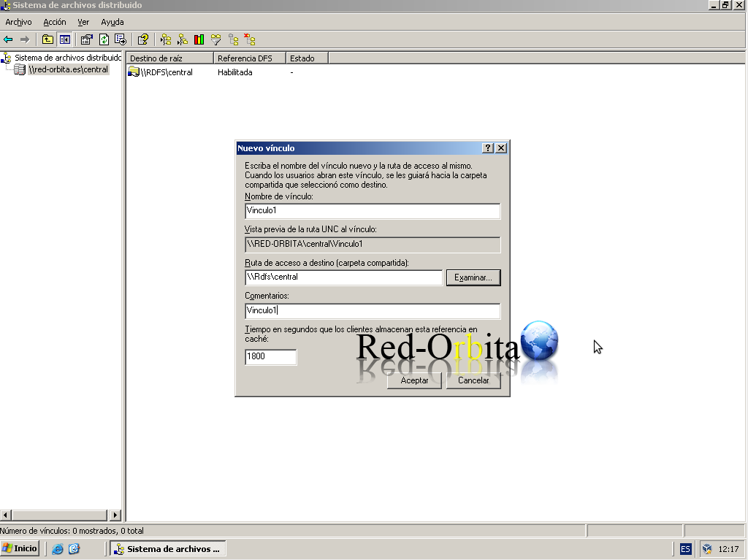Select the \\RDFS\central row text
This screenshot has width=748, height=560.
click(167, 72)
